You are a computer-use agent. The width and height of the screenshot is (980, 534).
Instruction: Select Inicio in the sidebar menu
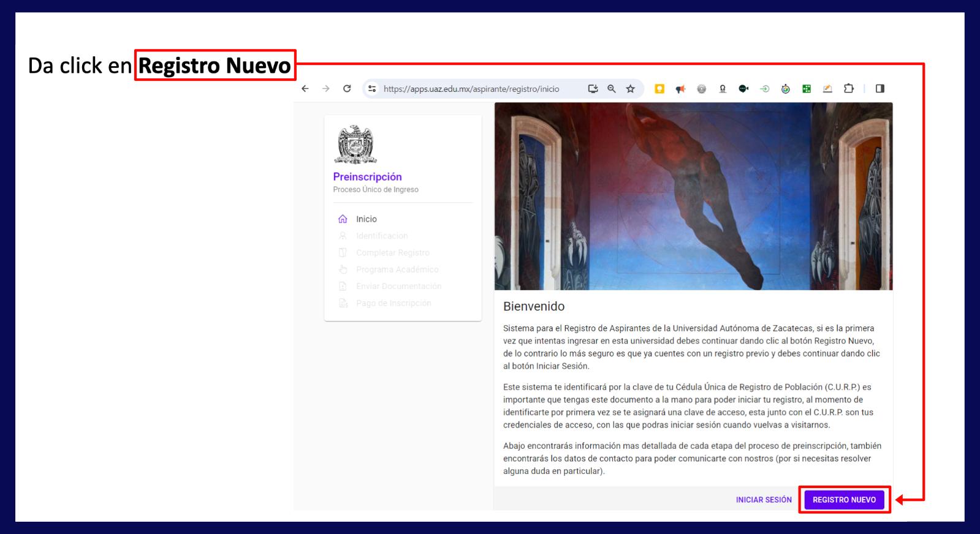[403, 219]
